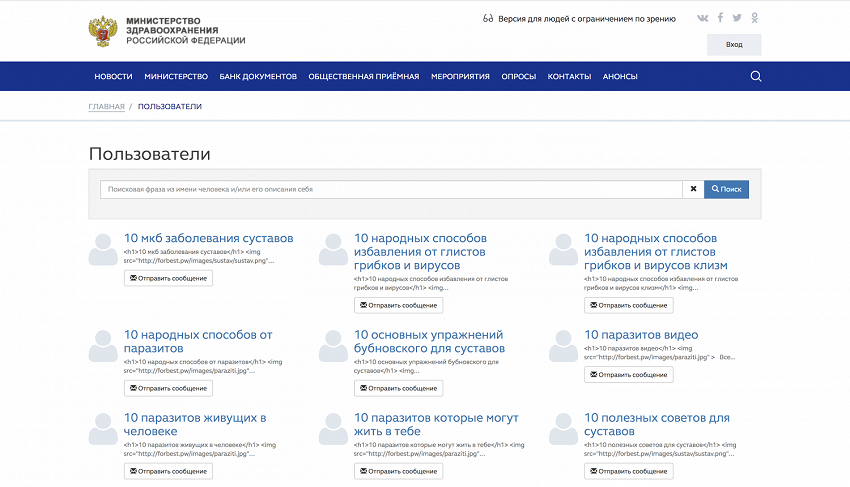The image size is (850, 487).
Task: Click the Ministry coat of arms logo
Action: (x=103, y=32)
